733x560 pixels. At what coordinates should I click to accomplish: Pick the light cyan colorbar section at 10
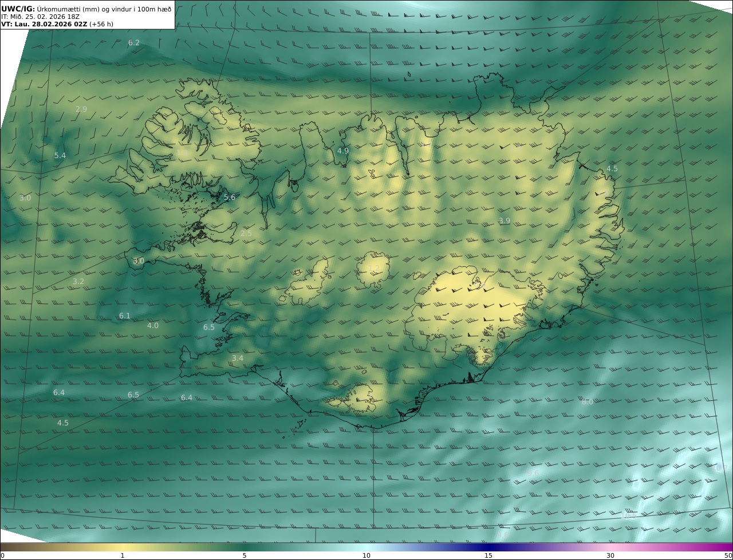tap(366, 547)
